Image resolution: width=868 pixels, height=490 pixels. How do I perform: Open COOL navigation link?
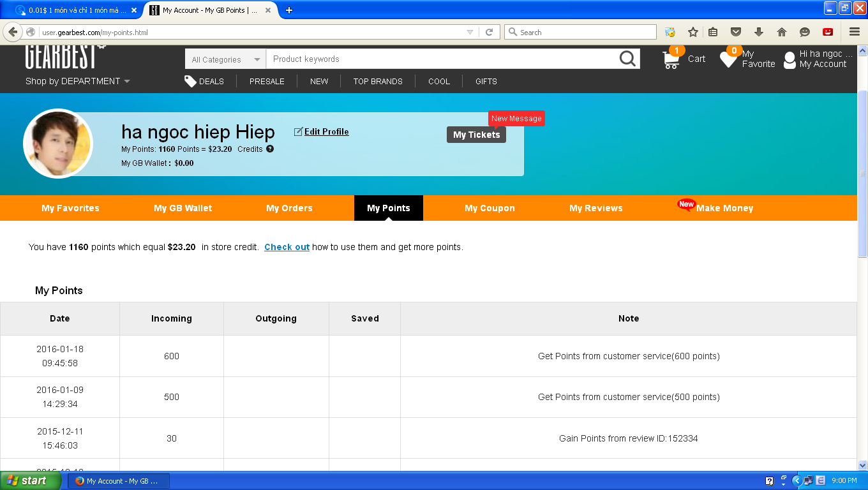click(439, 81)
